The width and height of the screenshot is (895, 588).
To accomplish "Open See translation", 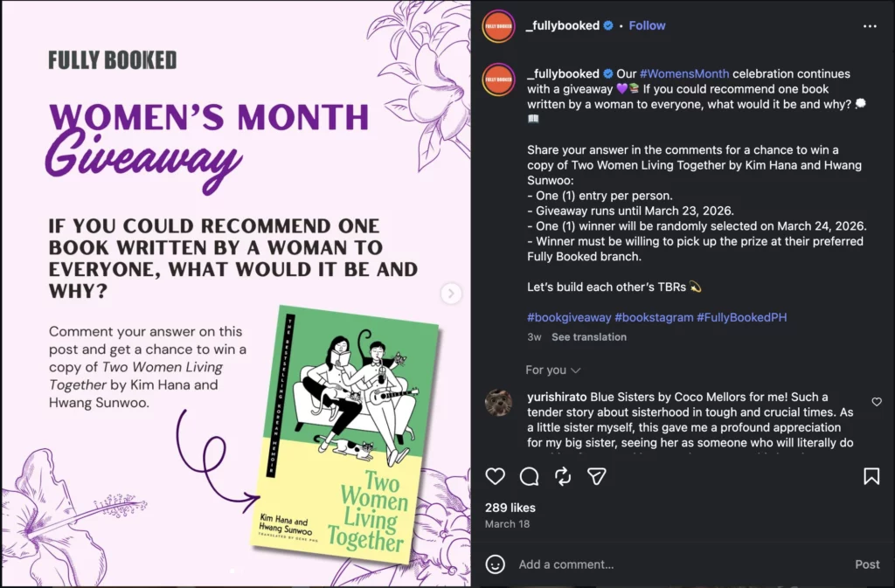I will [x=589, y=336].
